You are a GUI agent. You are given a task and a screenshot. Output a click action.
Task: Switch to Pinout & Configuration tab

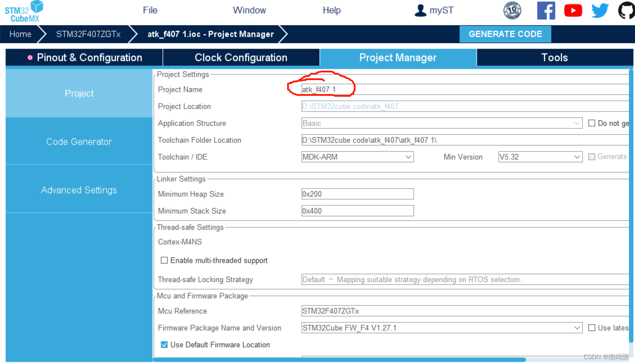tap(84, 58)
